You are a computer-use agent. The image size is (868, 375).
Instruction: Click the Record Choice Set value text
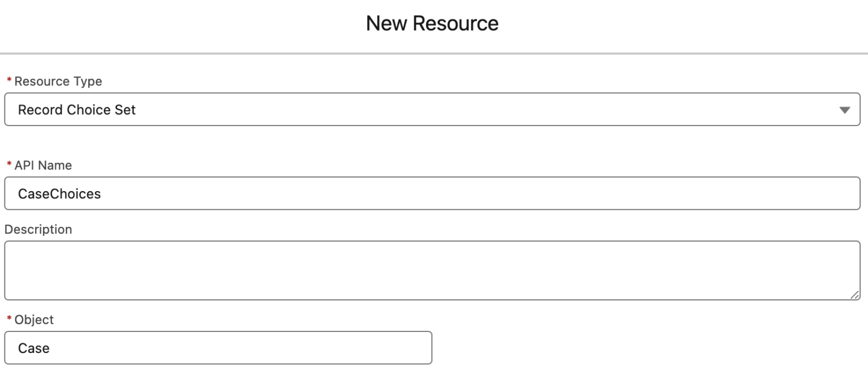click(x=78, y=110)
